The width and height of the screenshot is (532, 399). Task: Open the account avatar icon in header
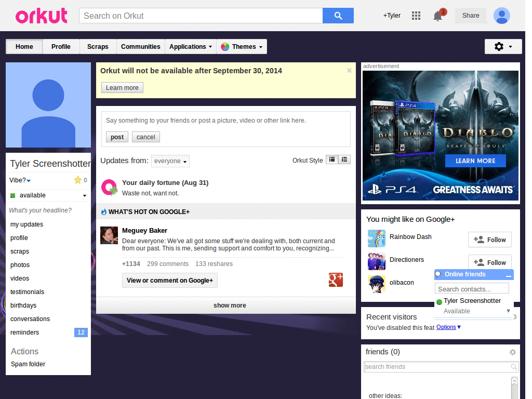click(501, 16)
